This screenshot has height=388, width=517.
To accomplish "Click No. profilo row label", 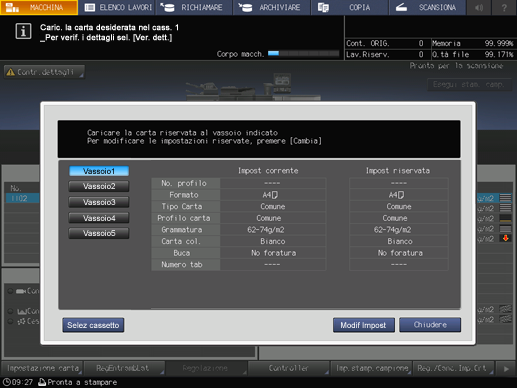I will pyautogui.click(x=185, y=183).
